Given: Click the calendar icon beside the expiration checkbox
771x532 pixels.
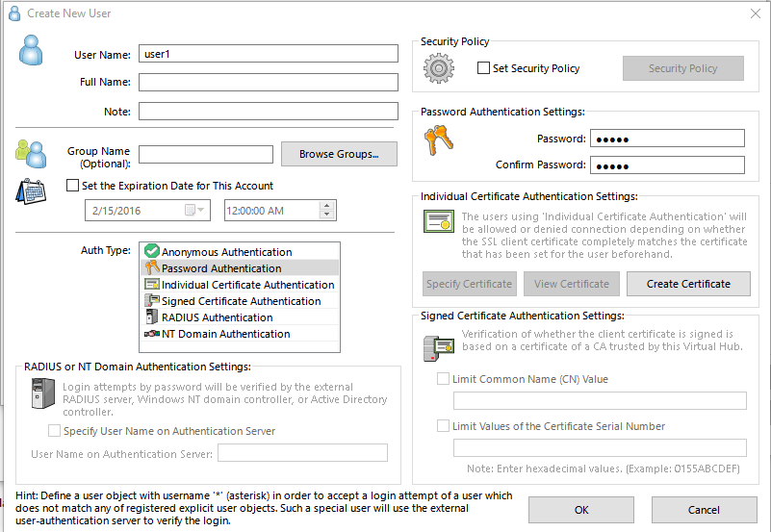Looking at the screenshot, I should coord(31,191).
